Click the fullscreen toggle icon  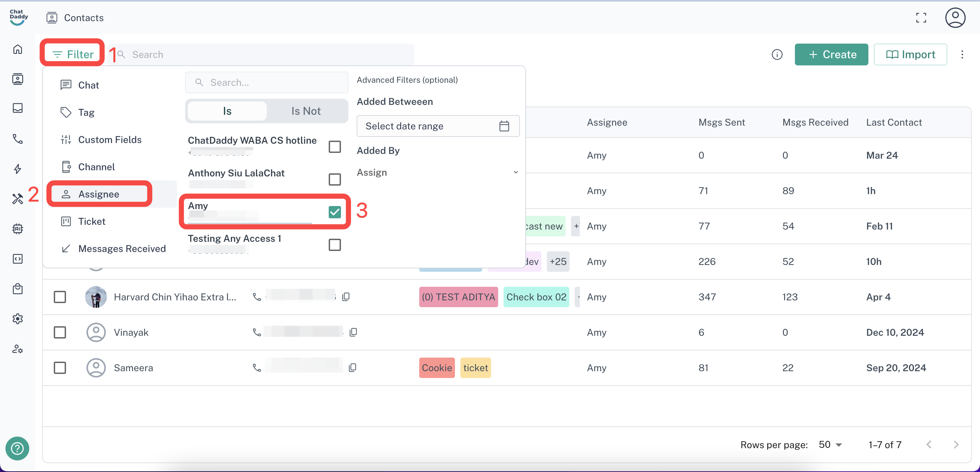(921, 17)
